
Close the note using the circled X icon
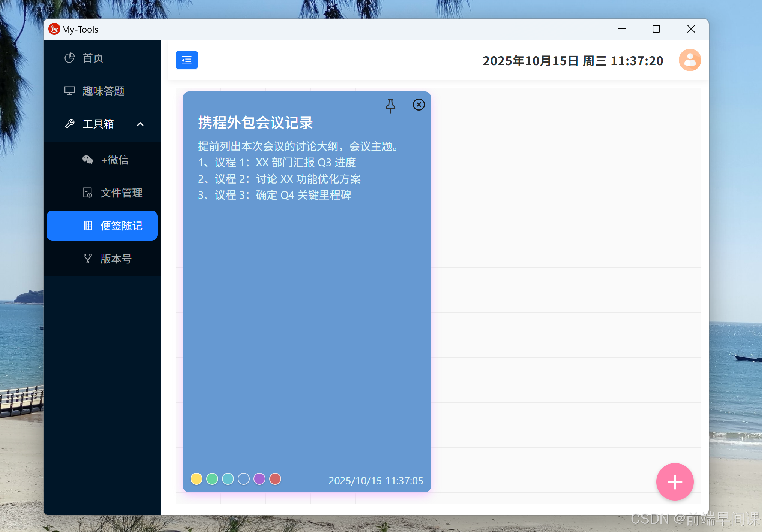click(x=418, y=105)
